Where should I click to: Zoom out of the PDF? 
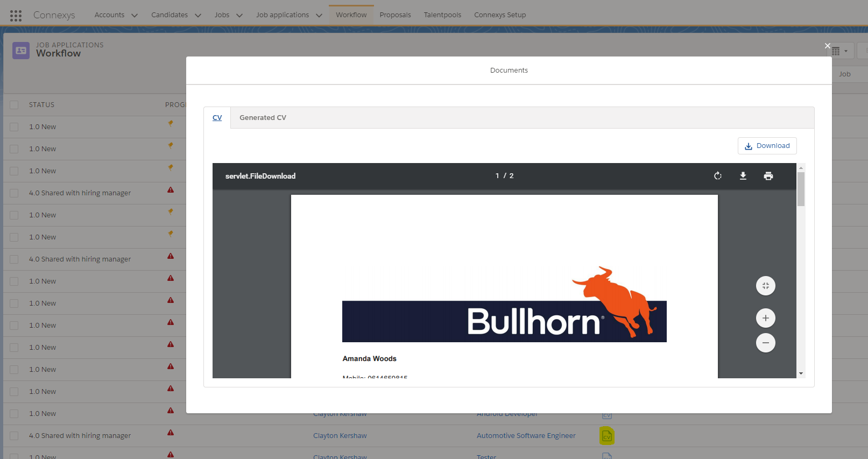(x=766, y=343)
